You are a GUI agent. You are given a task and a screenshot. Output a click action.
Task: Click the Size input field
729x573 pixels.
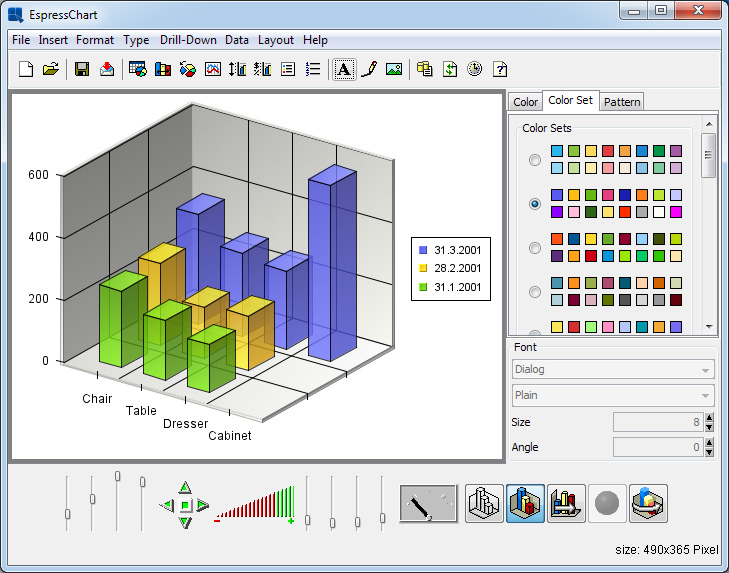658,422
